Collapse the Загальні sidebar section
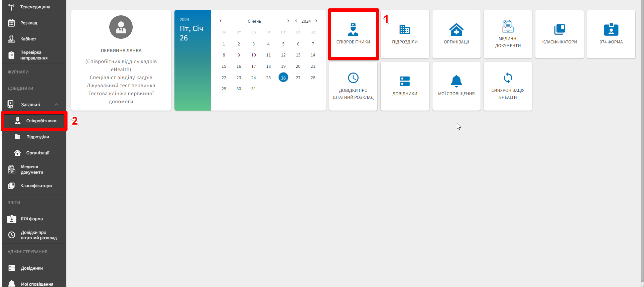The image size is (644, 287). pyautogui.click(x=56, y=105)
